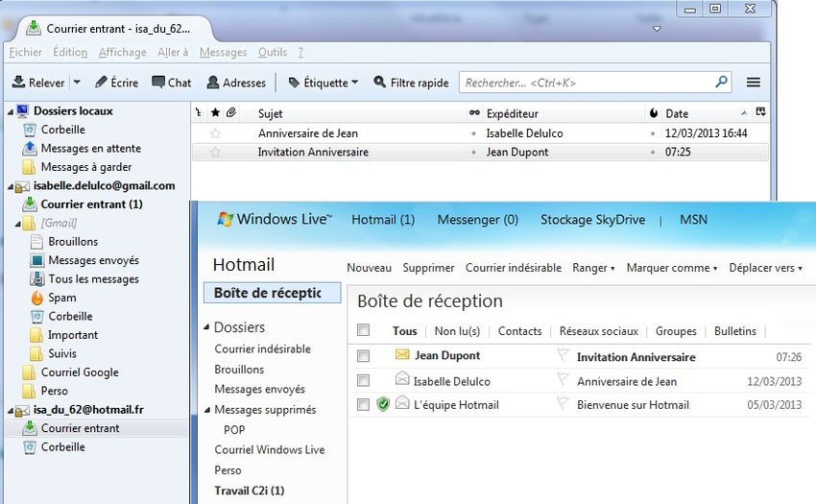Open Anniversaire de Jean in Thunderbird list

[x=307, y=133]
